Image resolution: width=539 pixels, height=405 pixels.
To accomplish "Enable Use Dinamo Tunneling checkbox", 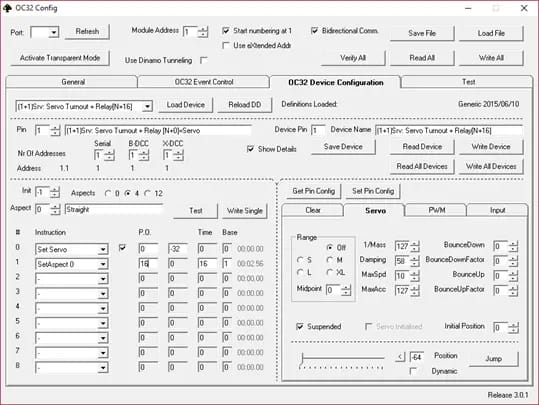I will 204,61.
